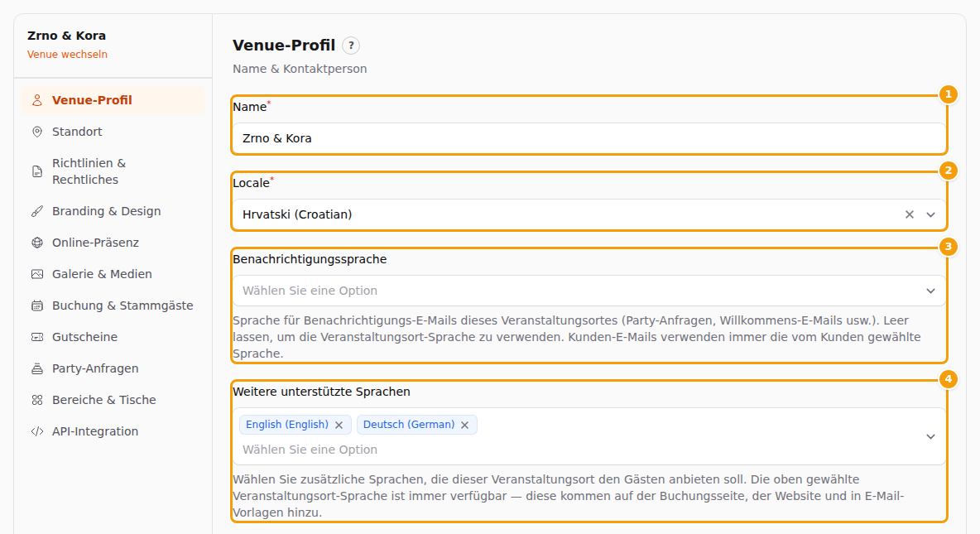
Task: Go to Bereiche & Tische
Action: coord(113,400)
